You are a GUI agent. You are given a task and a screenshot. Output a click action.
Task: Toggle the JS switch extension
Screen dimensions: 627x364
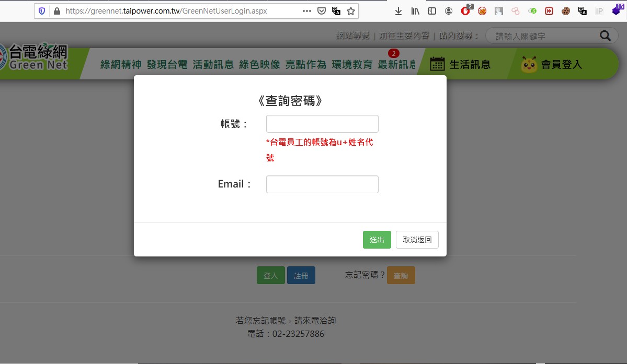532,11
